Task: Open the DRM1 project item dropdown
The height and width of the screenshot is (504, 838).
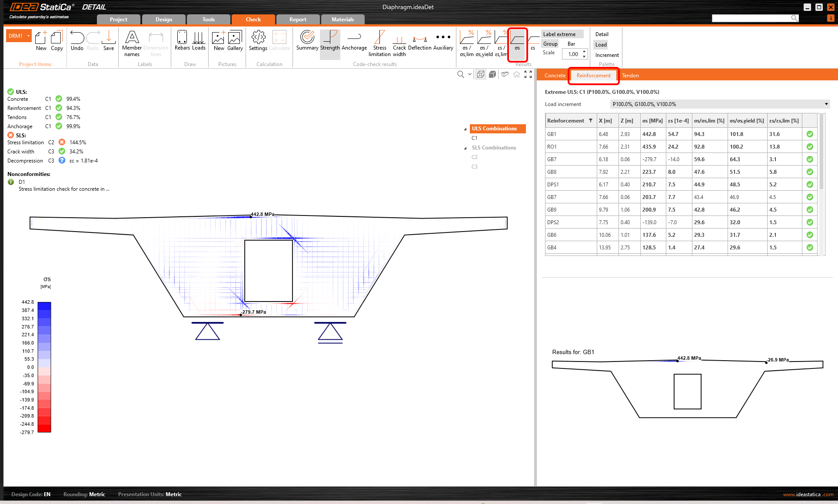Action: [29, 36]
